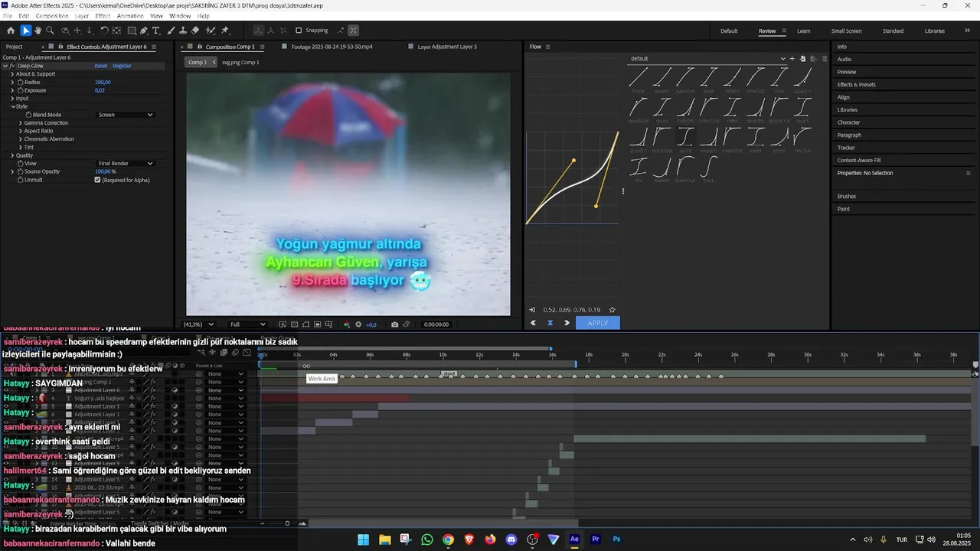This screenshot has width=980, height=551.
Task: Toggle the fx switch for Deep Glow
Action: tap(12, 66)
